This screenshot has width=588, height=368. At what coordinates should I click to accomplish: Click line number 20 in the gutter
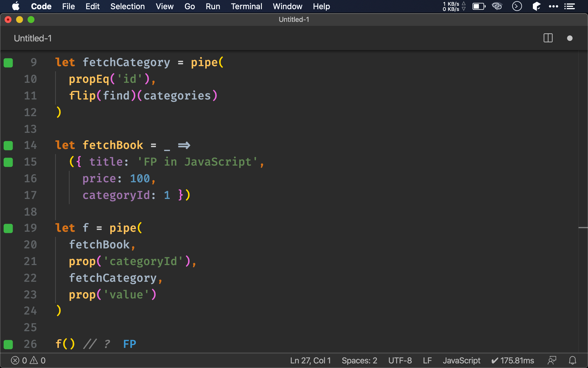30,245
